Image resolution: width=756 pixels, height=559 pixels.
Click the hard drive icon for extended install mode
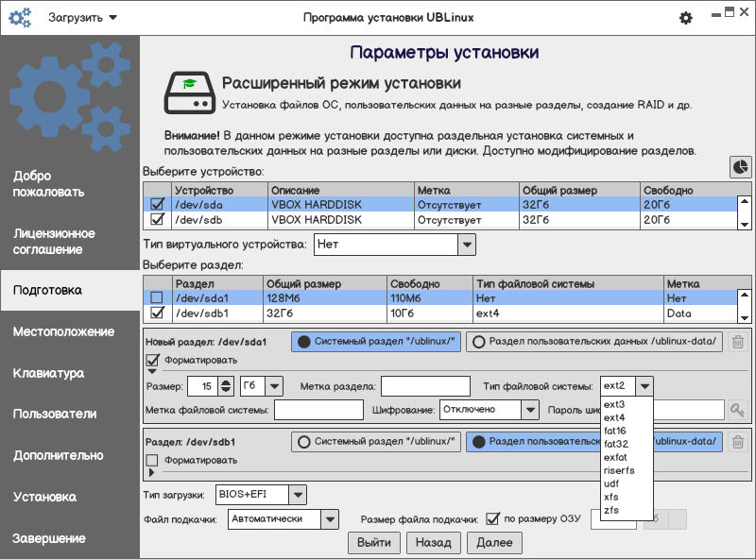tap(186, 93)
